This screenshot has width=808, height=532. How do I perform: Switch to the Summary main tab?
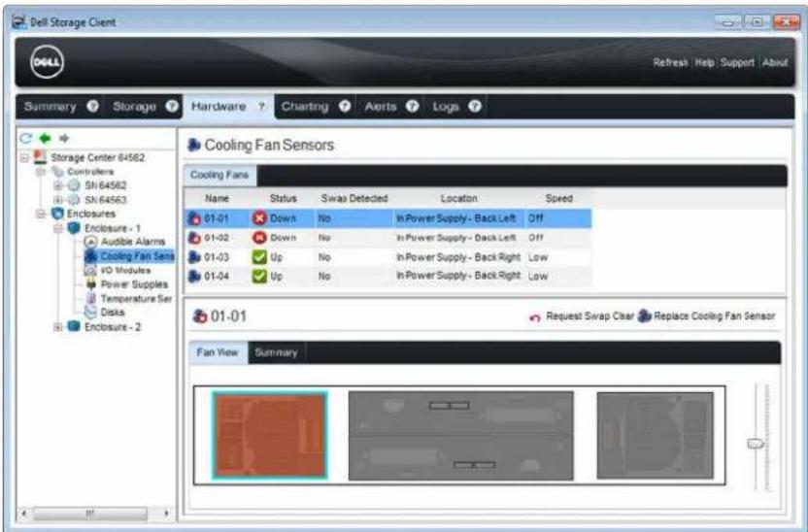click(x=50, y=106)
